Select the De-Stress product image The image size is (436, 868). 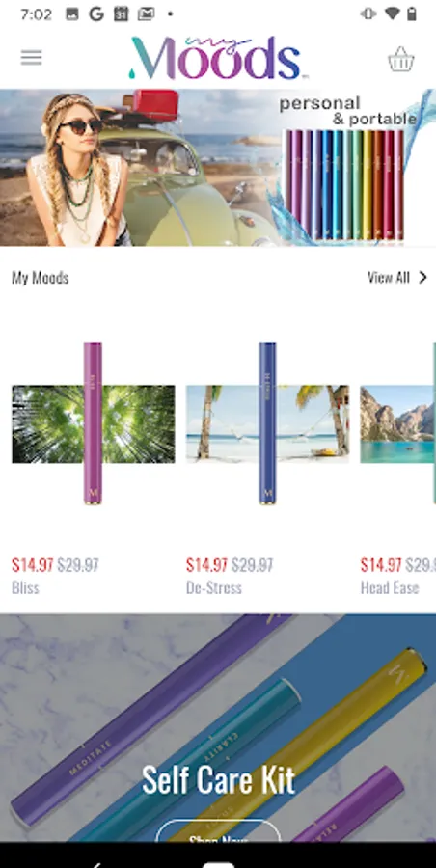[x=267, y=424]
